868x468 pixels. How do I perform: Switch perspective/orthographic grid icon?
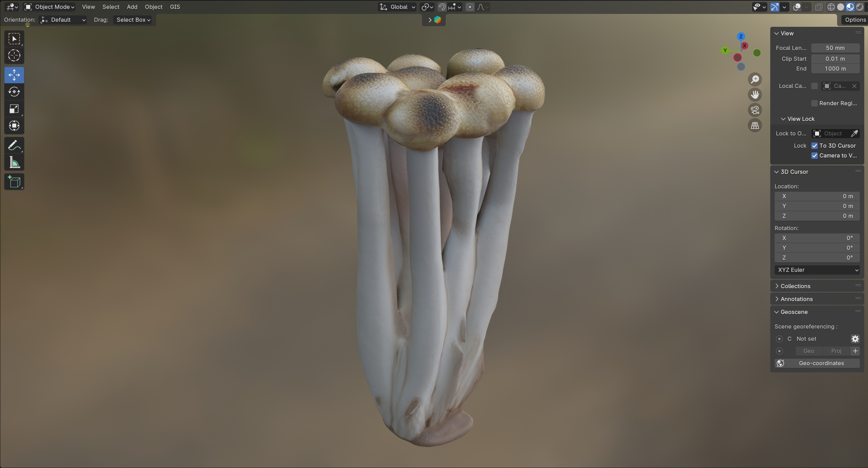click(755, 126)
